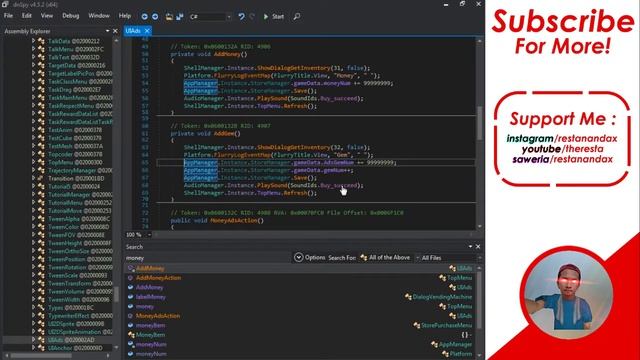Click the Redo toolbar icon

[252, 17]
